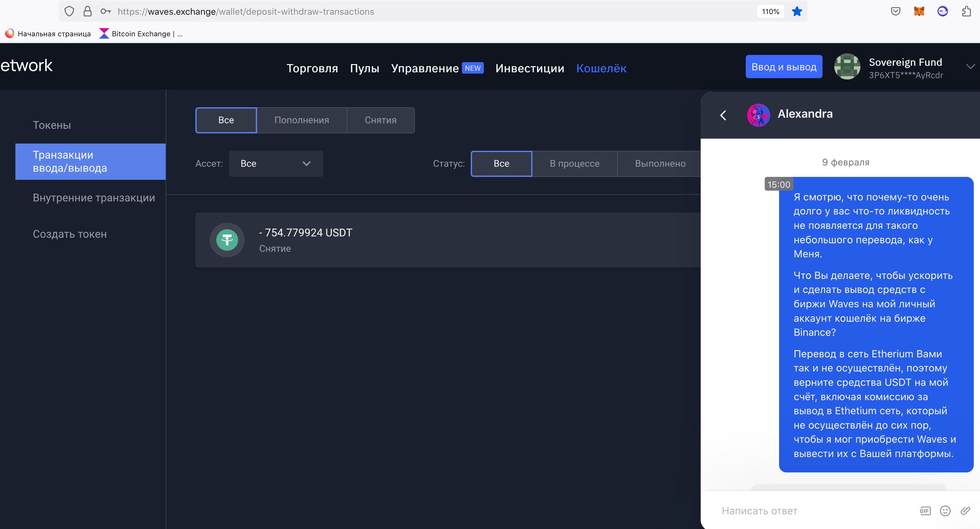
Task: Click the paperclip attach file icon
Action: (965, 511)
